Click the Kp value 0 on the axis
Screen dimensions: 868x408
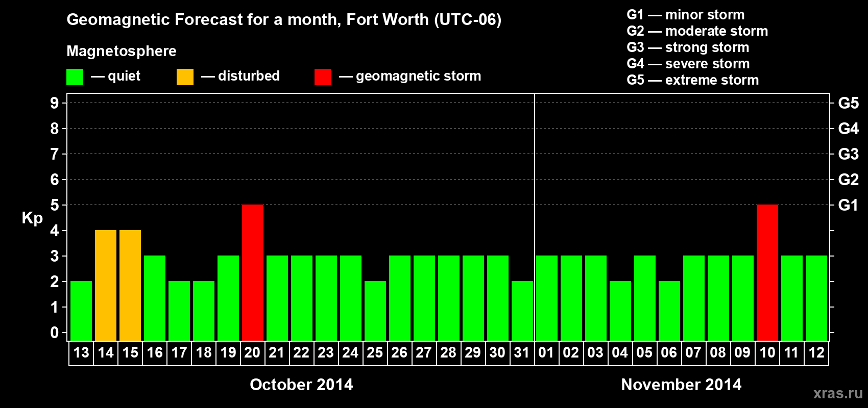click(x=55, y=333)
